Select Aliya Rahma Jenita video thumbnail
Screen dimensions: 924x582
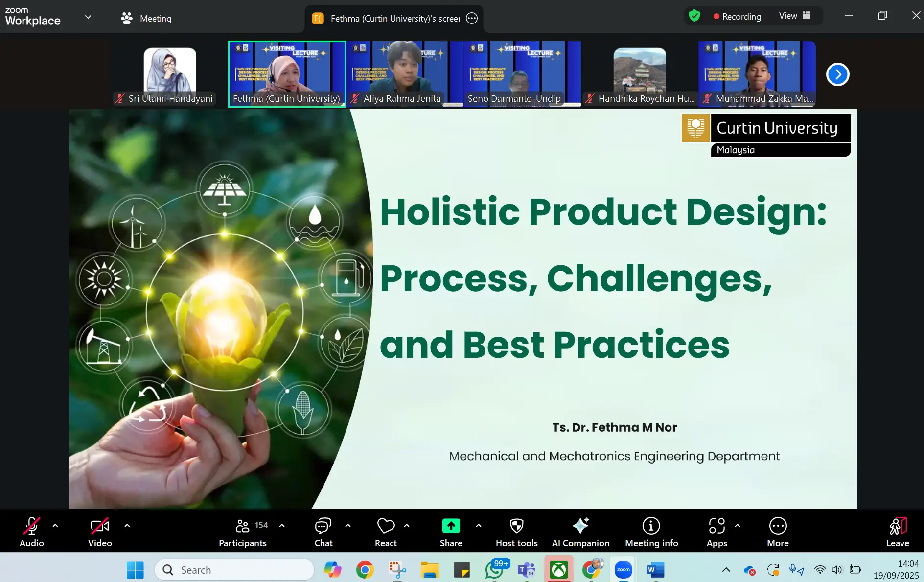pos(404,73)
